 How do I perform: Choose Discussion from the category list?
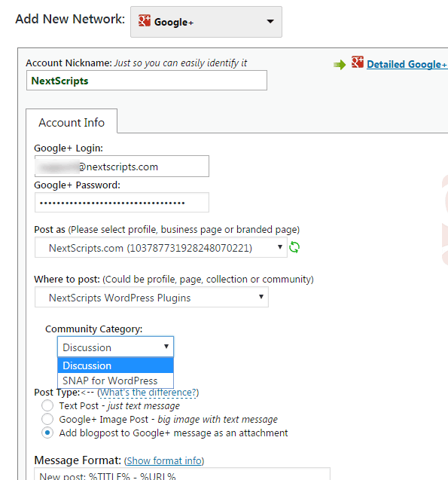(115, 365)
